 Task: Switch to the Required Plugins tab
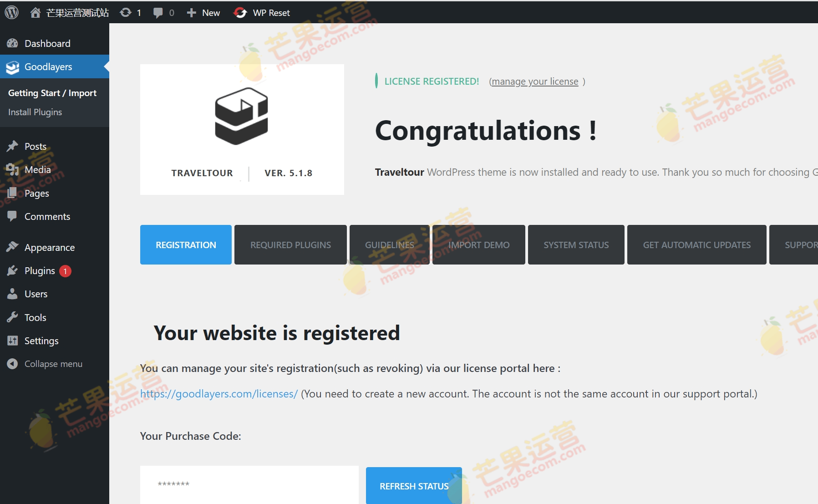click(x=290, y=245)
